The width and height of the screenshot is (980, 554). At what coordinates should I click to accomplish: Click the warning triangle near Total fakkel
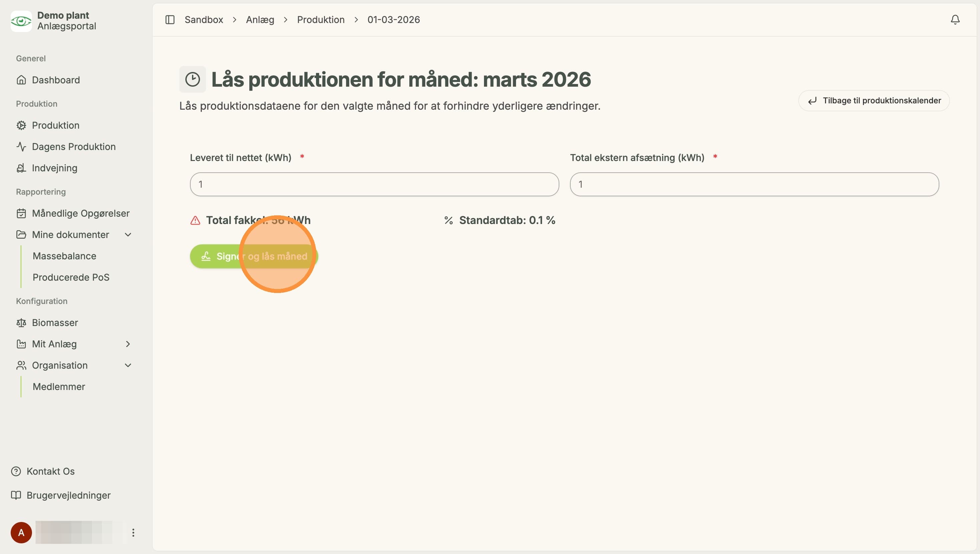pos(195,220)
